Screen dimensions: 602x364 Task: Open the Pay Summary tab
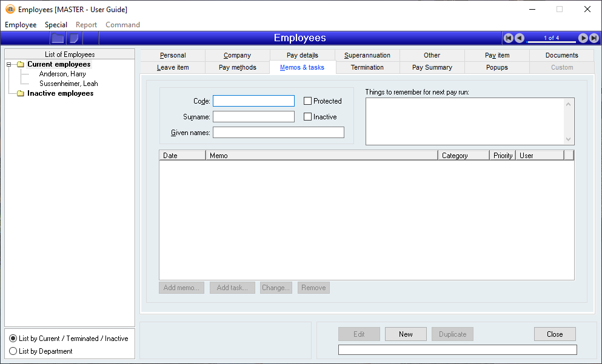(432, 67)
